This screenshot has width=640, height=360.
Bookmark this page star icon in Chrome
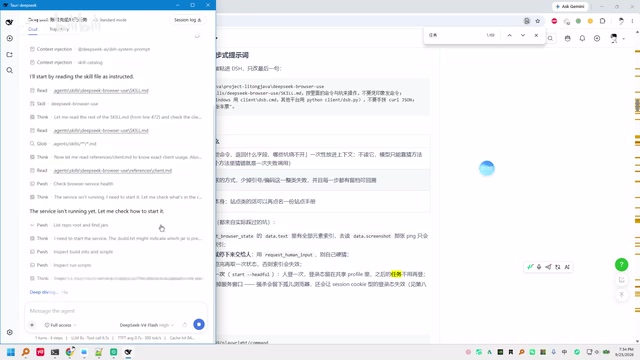click(x=538, y=21)
